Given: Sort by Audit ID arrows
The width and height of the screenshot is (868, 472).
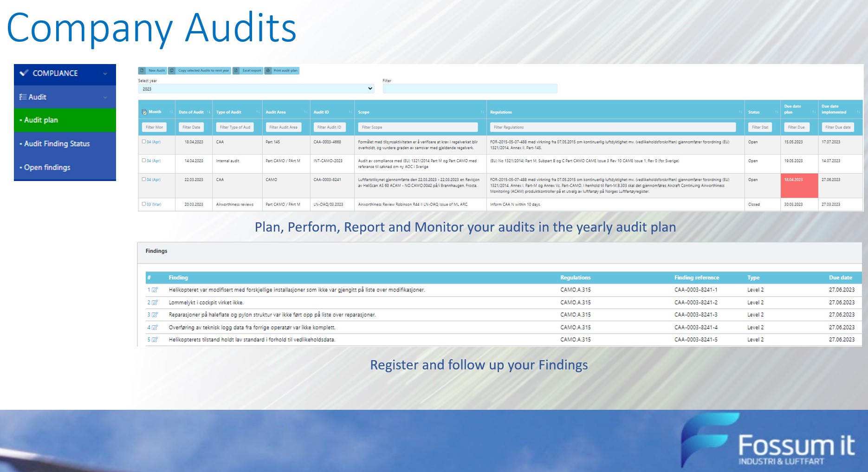Looking at the screenshot, I should click(350, 112).
